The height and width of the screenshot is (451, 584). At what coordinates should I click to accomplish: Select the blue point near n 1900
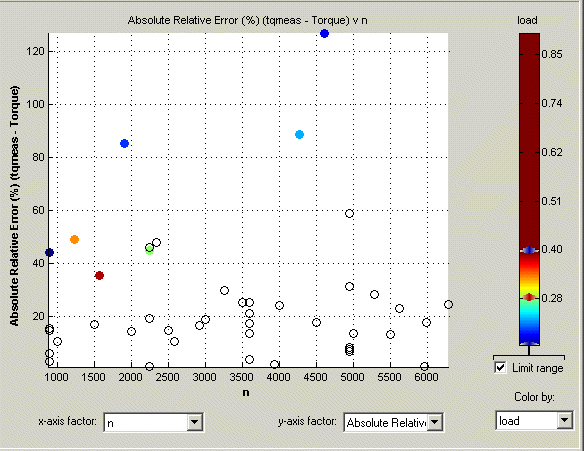pyautogui.click(x=124, y=143)
